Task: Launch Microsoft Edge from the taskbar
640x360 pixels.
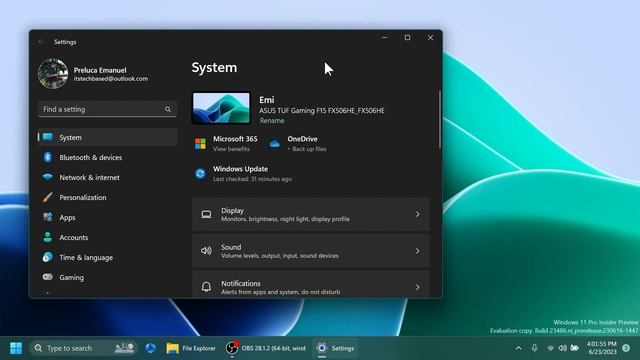Action: coord(151,348)
